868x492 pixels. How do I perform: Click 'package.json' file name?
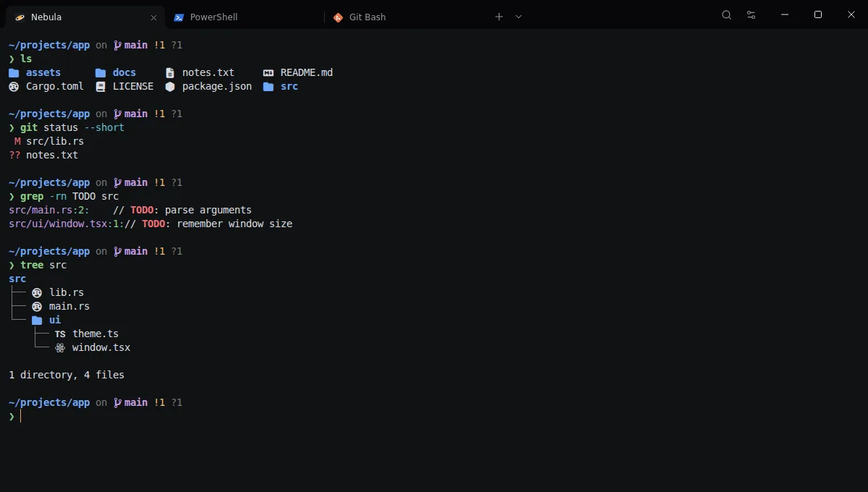(217, 86)
